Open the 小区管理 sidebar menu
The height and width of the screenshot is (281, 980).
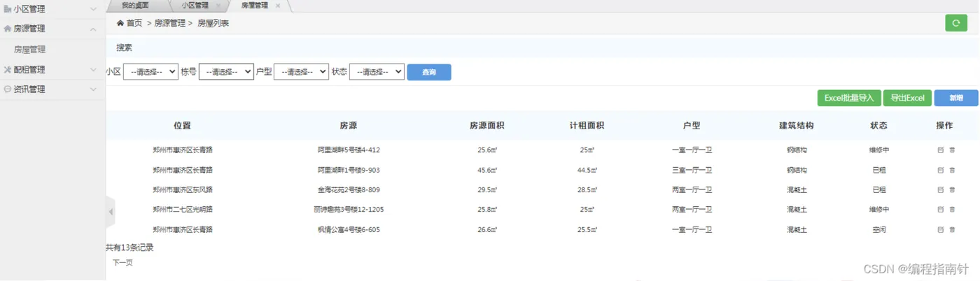29,9
